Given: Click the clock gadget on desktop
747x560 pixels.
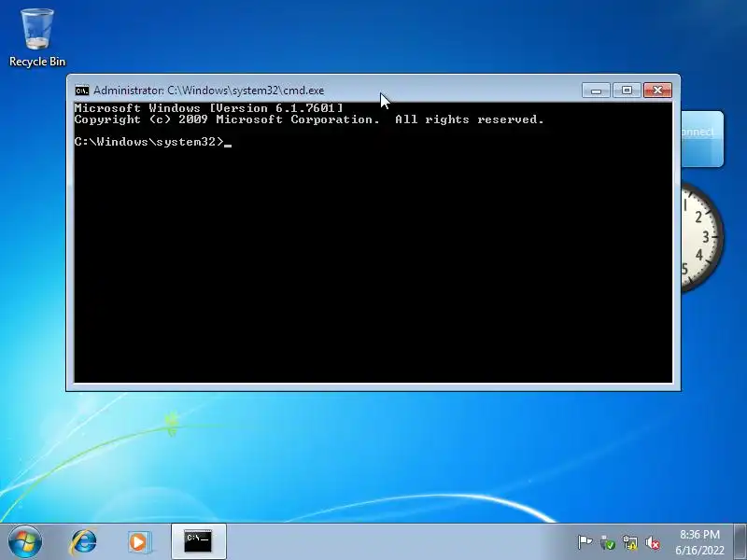Looking at the screenshot, I should (702, 237).
